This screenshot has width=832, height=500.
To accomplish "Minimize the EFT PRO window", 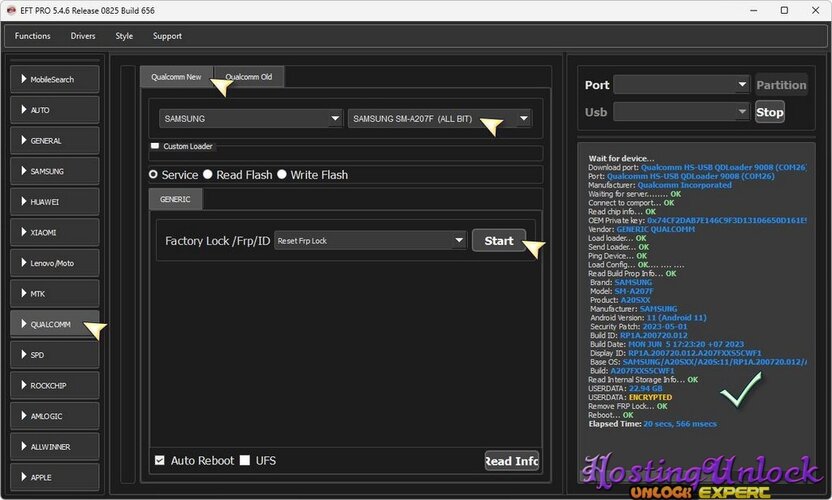I will (x=753, y=10).
